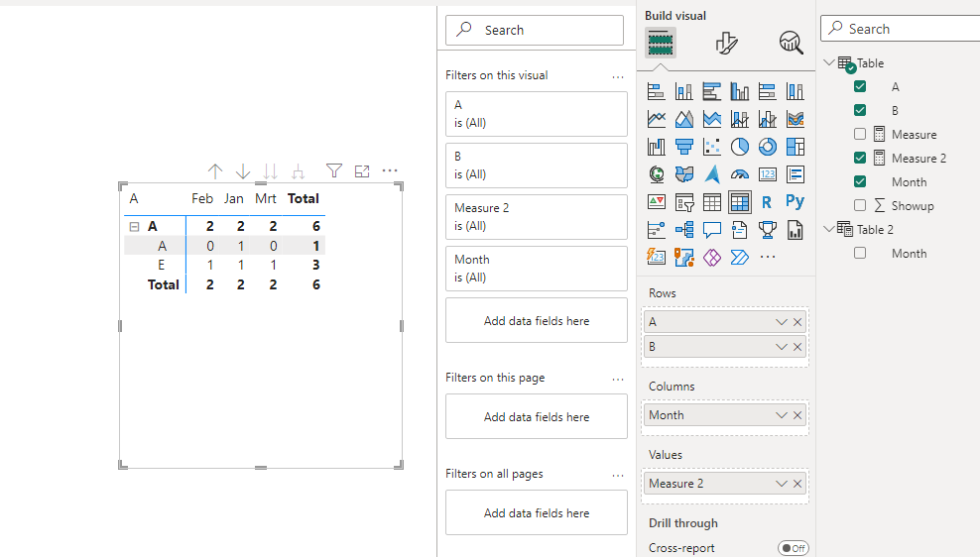
Task: Switch to the Table visual
Action: point(712,202)
